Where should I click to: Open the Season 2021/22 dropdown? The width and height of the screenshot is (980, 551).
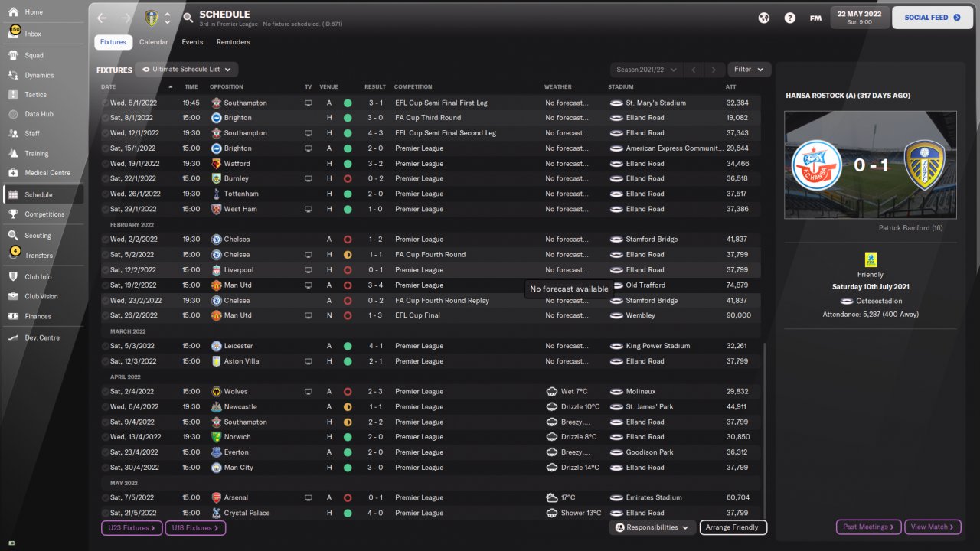(647, 70)
